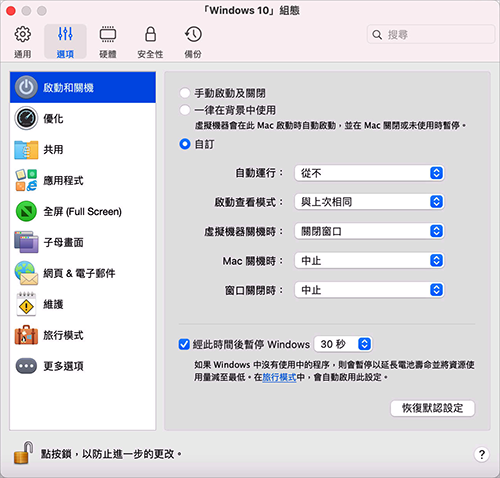The width and height of the screenshot is (500, 478).
Task: Click the 維護 warning calendar icon
Action: (x=26, y=304)
